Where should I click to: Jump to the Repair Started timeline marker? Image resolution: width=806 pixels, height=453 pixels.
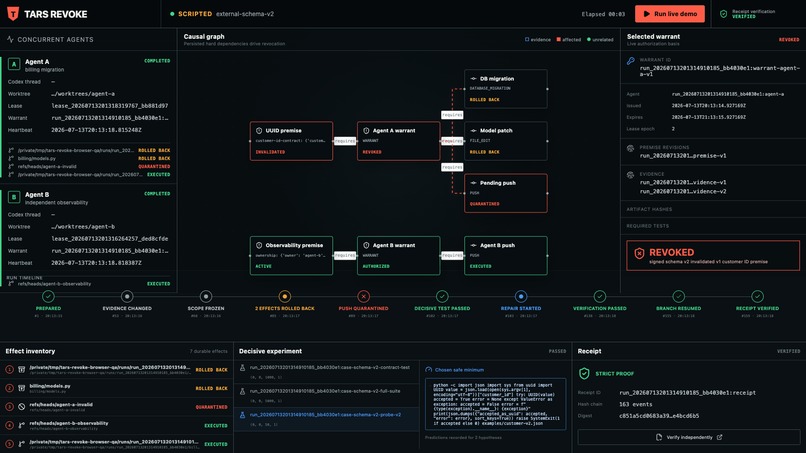click(521, 296)
